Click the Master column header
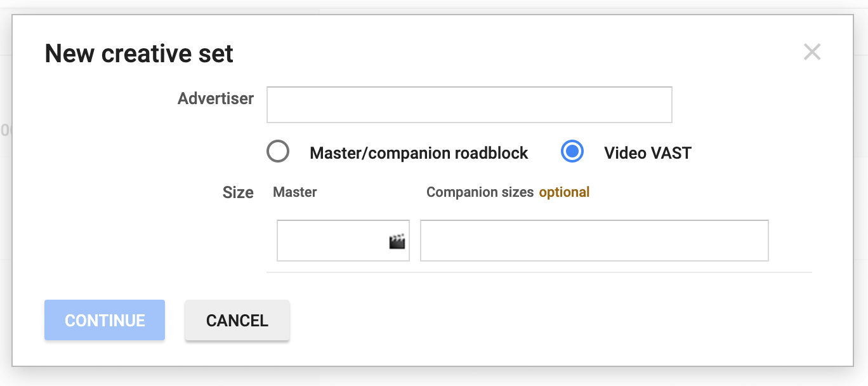The width and height of the screenshot is (868, 386). (x=294, y=192)
